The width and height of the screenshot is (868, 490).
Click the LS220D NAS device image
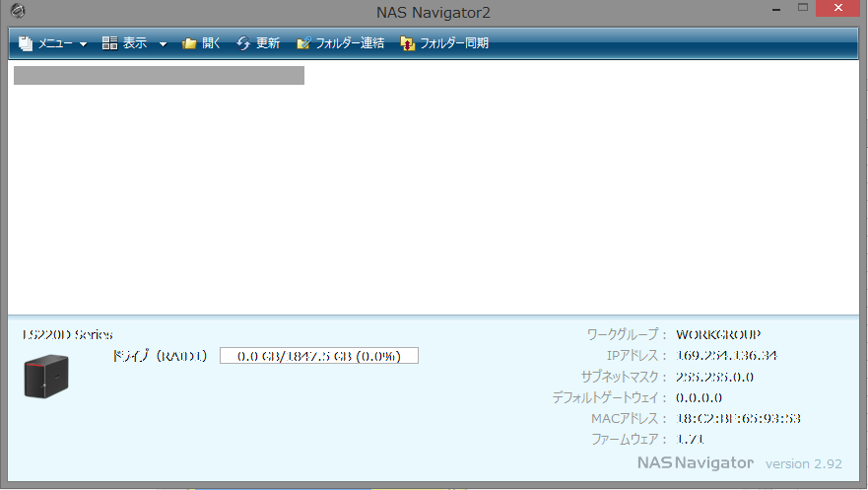[x=46, y=377]
